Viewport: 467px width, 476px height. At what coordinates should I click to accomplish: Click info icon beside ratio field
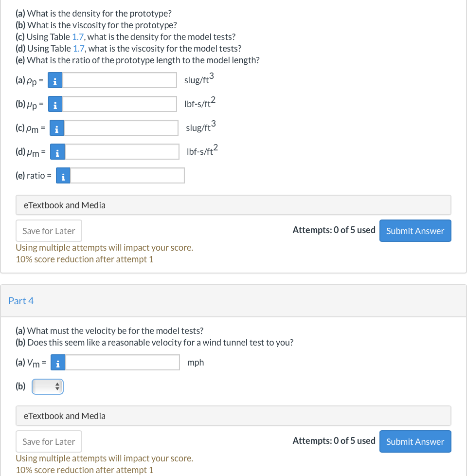click(x=63, y=176)
